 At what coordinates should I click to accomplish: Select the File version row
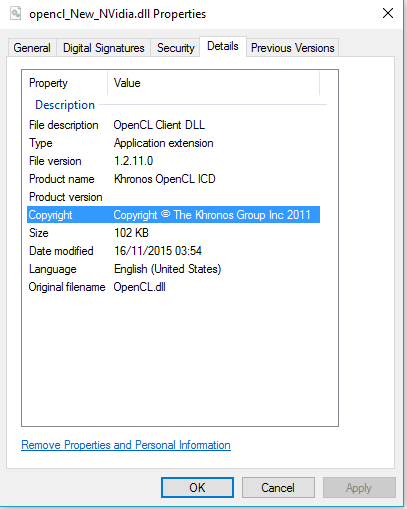173,161
